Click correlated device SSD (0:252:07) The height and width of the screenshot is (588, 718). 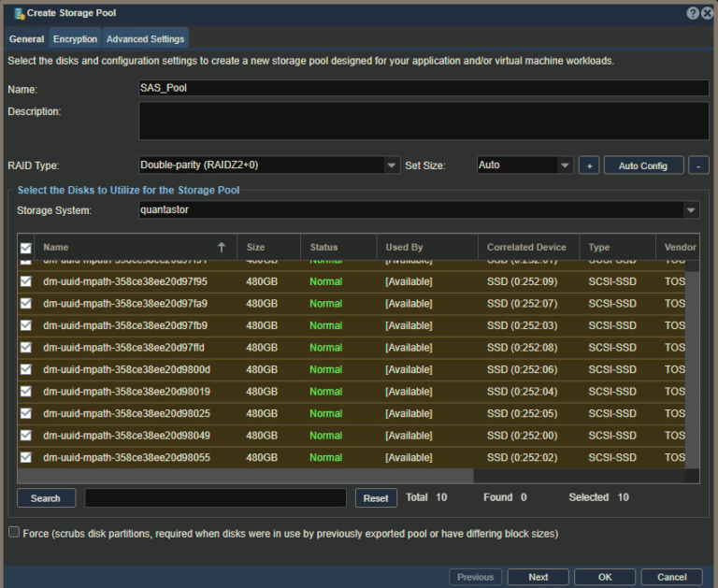(x=522, y=304)
